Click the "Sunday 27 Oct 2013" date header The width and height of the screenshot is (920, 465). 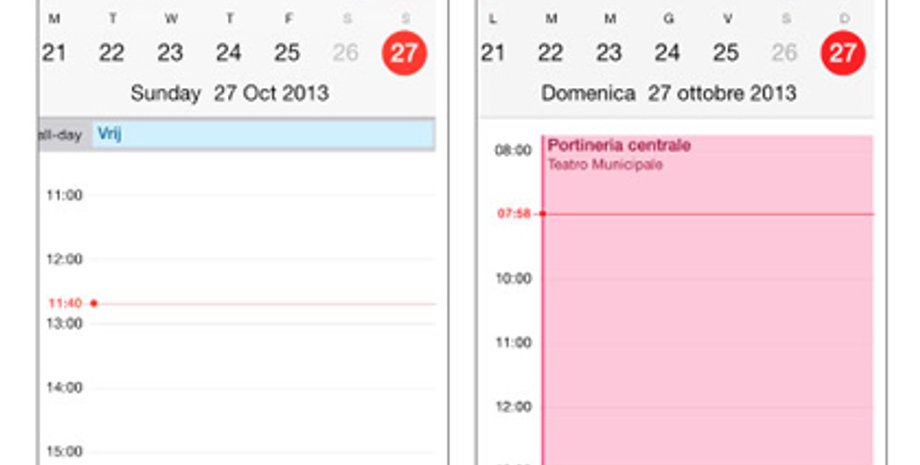[230, 94]
